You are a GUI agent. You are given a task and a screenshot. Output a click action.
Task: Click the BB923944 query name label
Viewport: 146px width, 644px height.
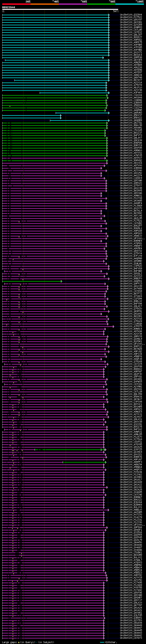(x=8, y=7)
